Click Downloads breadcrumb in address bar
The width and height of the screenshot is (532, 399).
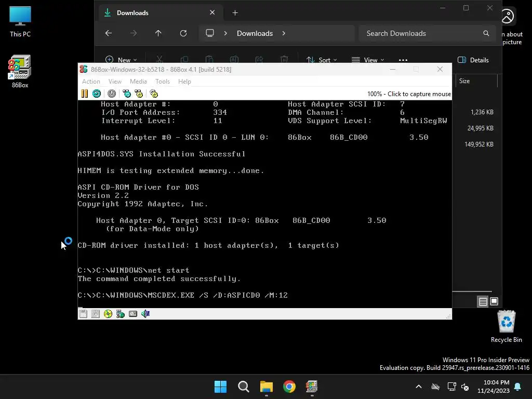point(255,33)
